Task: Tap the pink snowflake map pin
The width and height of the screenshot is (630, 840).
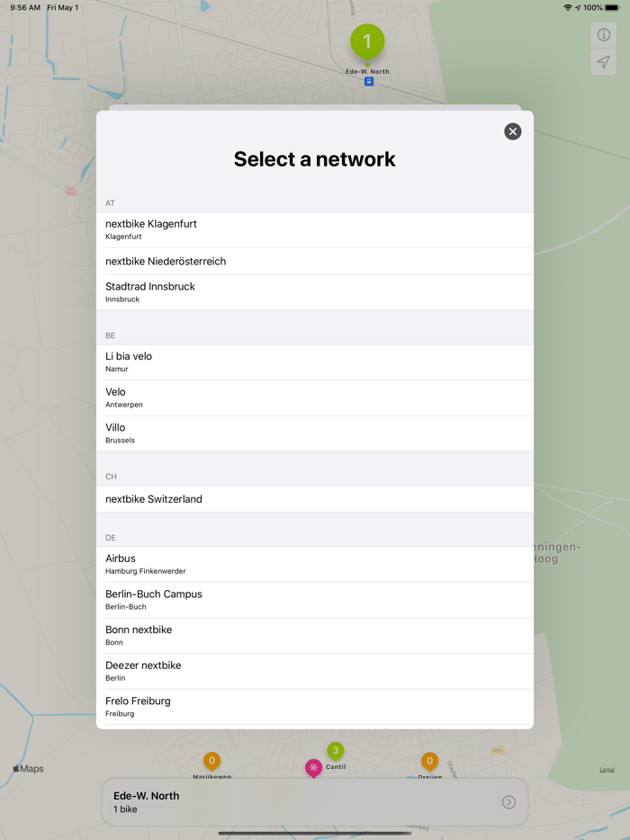Action: click(314, 768)
